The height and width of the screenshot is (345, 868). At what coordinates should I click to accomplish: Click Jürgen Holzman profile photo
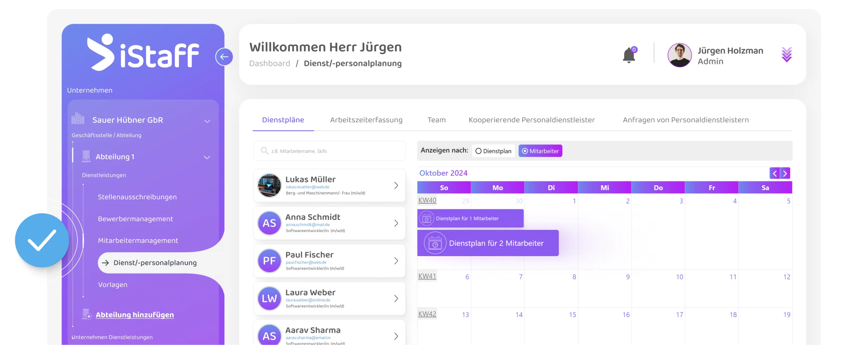[x=679, y=55]
